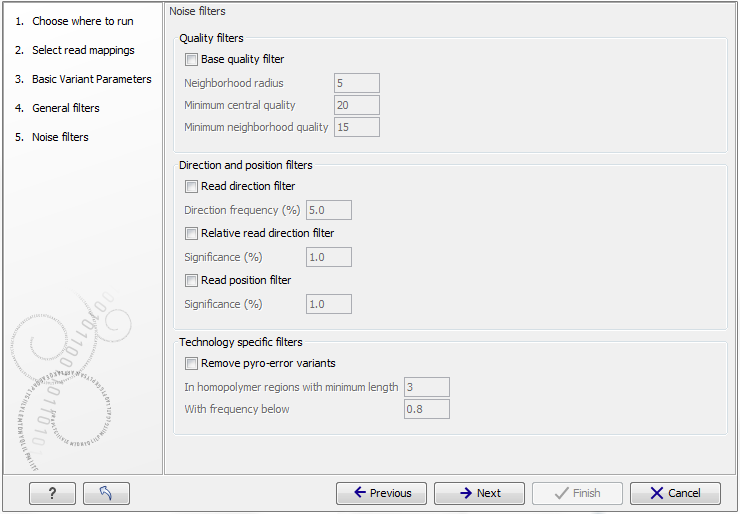740x514 pixels.
Task: Enable the Base quality filter checkbox
Action: [192, 60]
